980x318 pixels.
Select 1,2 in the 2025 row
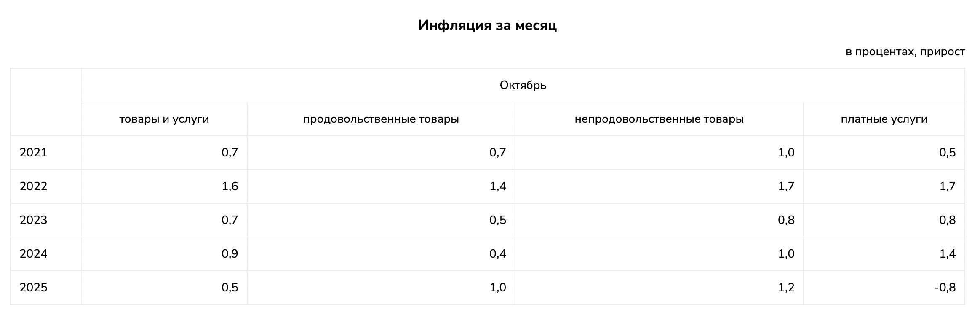click(x=786, y=288)
